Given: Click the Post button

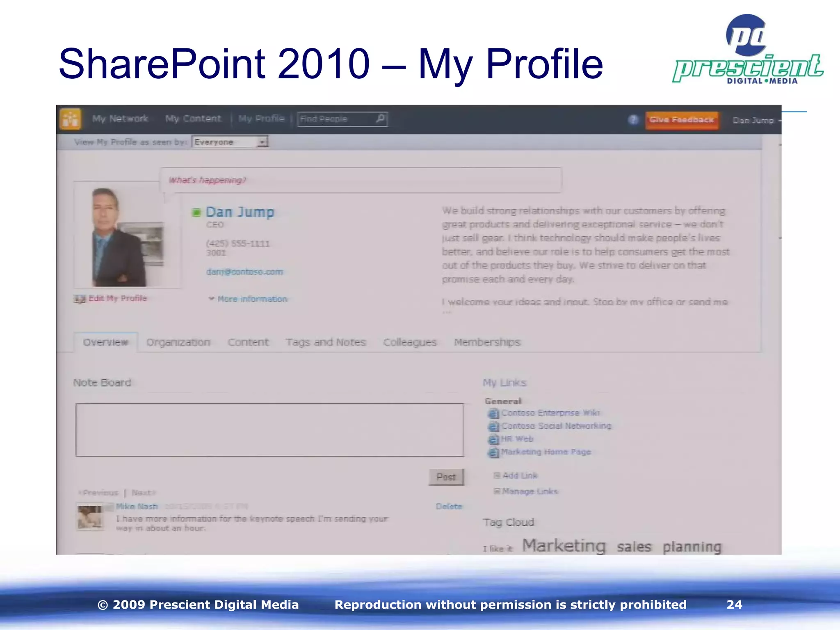Looking at the screenshot, I should (446, 477).
